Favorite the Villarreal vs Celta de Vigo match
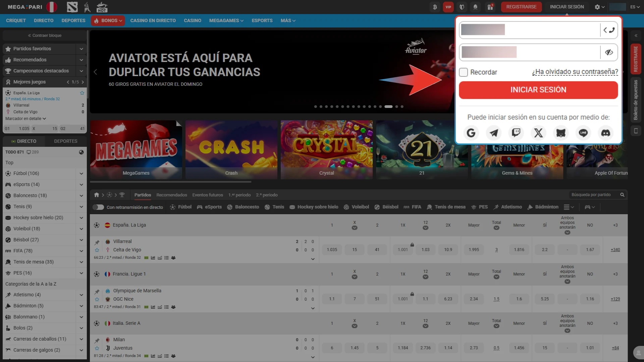Viewport: 644px width, 362px height. [x=97, y=250]
